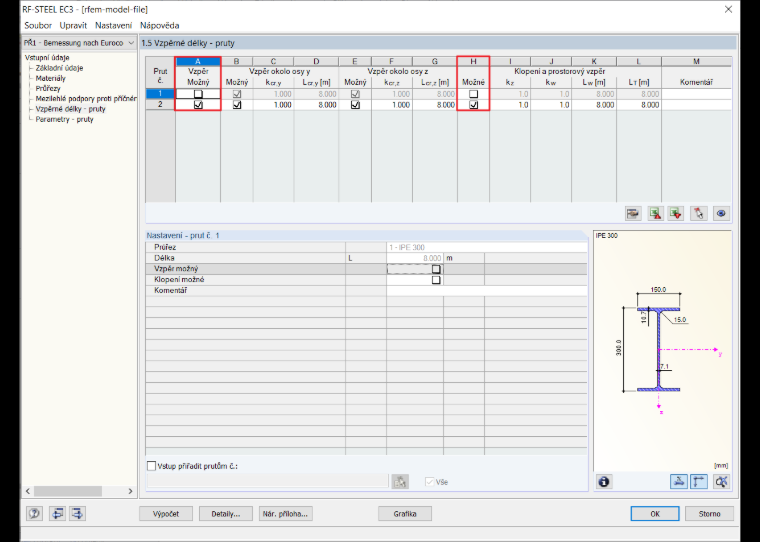Screen dimensions: 760x542
Task: Click column A header letter
Action: [198, 61]
